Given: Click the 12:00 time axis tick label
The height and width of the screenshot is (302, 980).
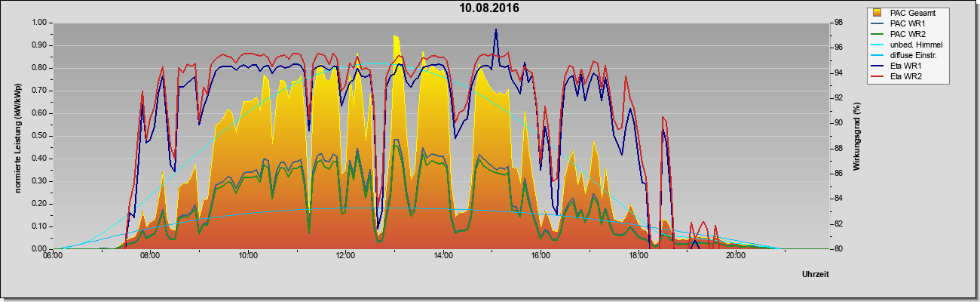Looking at the screenshot, I should point(345,255).
